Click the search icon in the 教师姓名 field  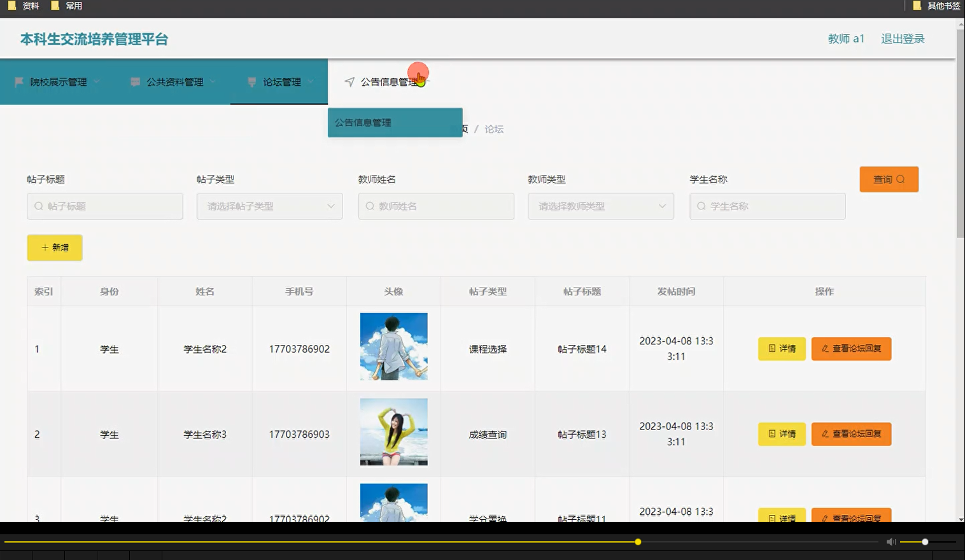(x=370, y=206)
